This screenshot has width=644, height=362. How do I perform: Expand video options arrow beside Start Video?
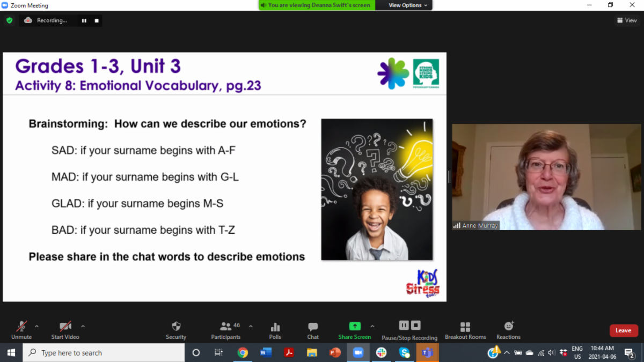coord(83,326)
